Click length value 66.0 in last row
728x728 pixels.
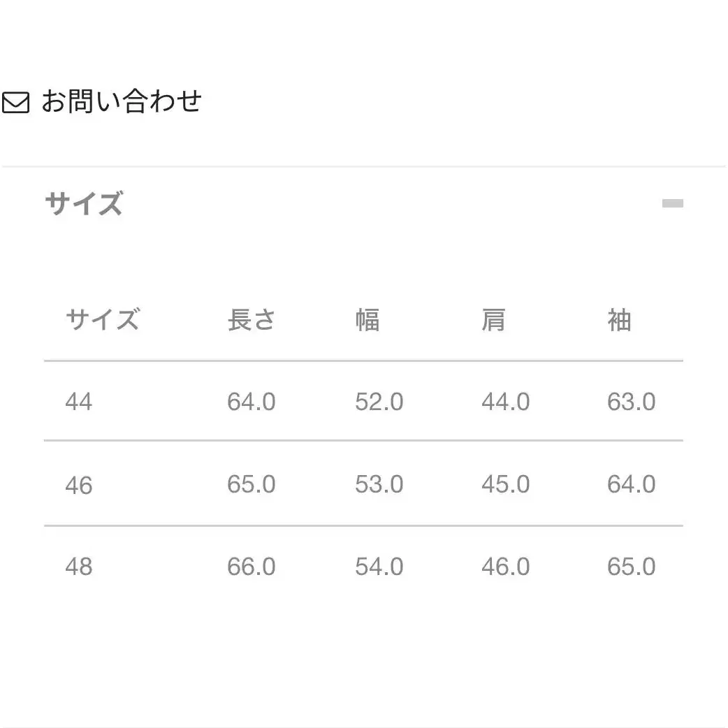[x=252, y=567]
